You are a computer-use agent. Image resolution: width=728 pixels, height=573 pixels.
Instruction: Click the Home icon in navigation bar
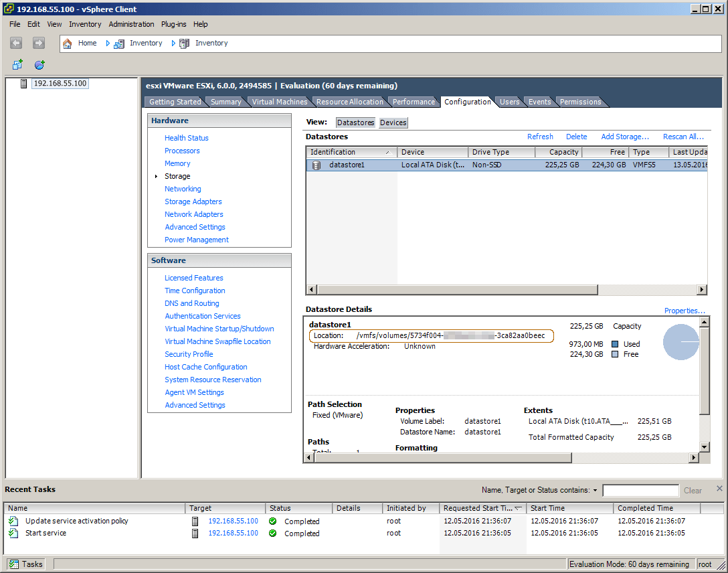(68, 44)
